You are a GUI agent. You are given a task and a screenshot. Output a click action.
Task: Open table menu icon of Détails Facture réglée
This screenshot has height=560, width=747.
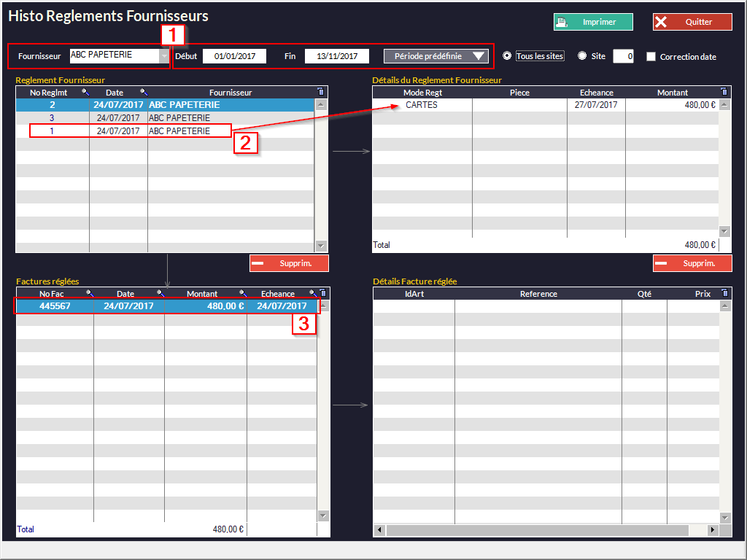tap(724, 293)
